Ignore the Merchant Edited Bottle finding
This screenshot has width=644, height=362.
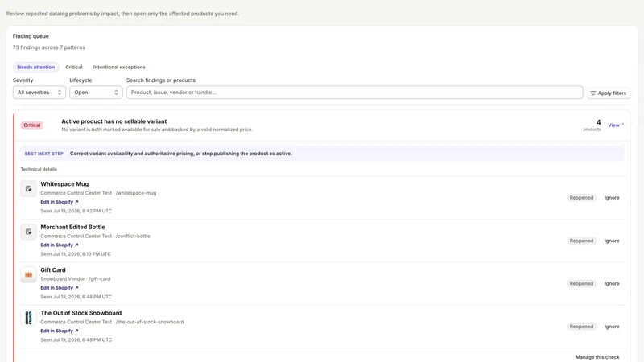tap(612, 241)
